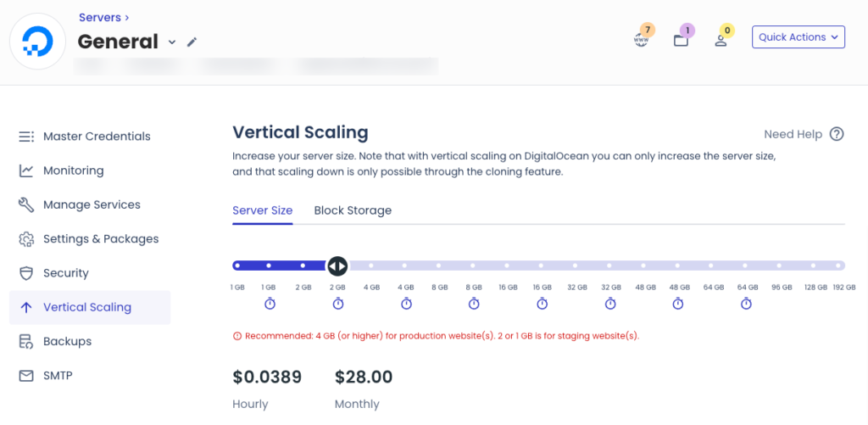
Task: Click the stopwatch icon under first 1 GB pair
Action: tap(270, 304)
